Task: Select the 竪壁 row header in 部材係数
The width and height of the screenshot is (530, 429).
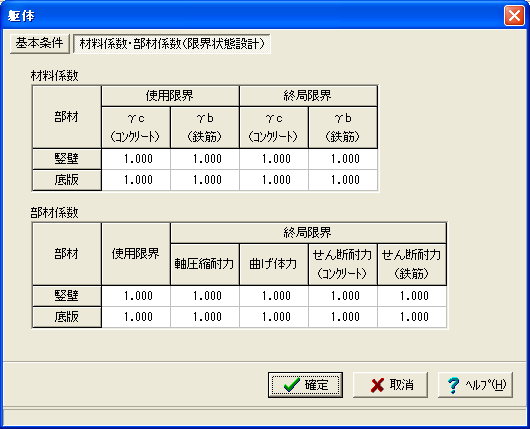Action: pos(67,296)
